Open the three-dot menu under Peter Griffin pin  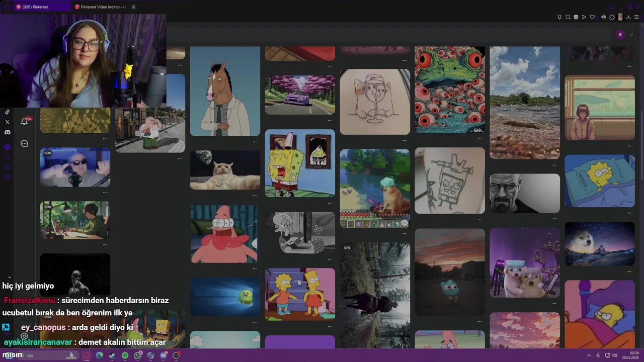(x=180, y=158)
